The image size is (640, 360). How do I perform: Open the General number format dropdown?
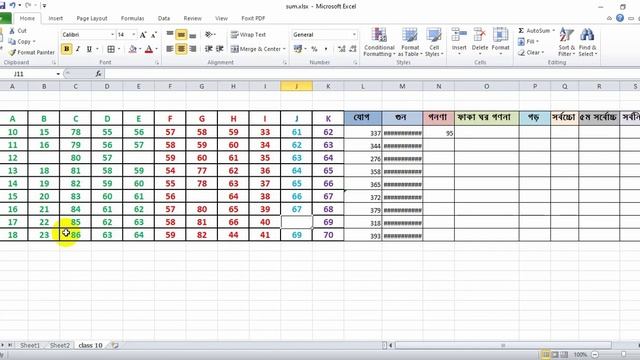(x=354, y=35)
